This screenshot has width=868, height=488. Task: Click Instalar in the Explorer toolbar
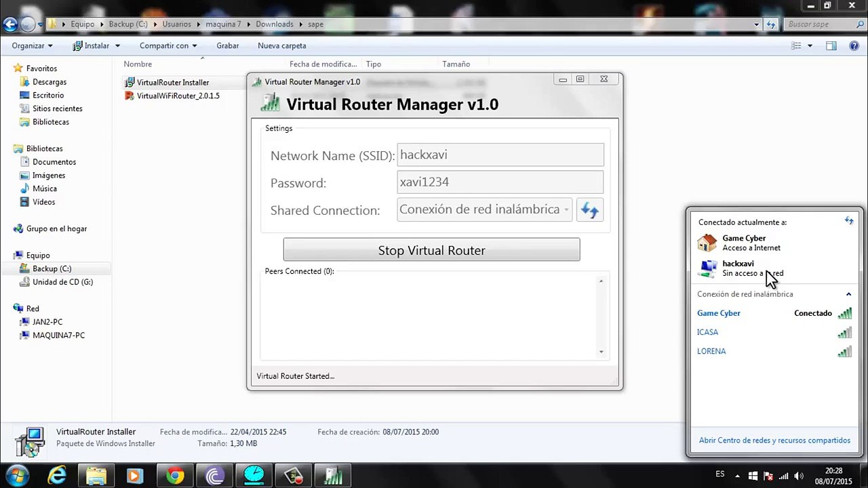[91, 45]
